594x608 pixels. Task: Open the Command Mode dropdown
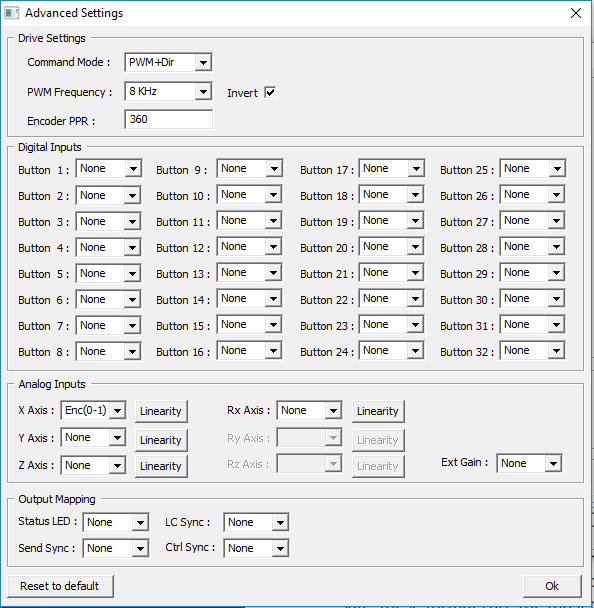tap(168, 62)
